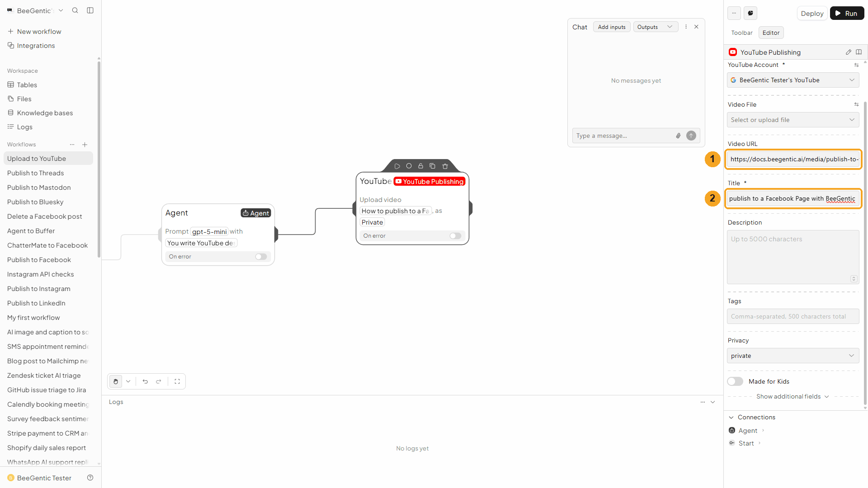Click the attachment paperclip in chat input
The height and width of the screenshot is (488, 868).
pyautogui.click(x=678, y=136)
